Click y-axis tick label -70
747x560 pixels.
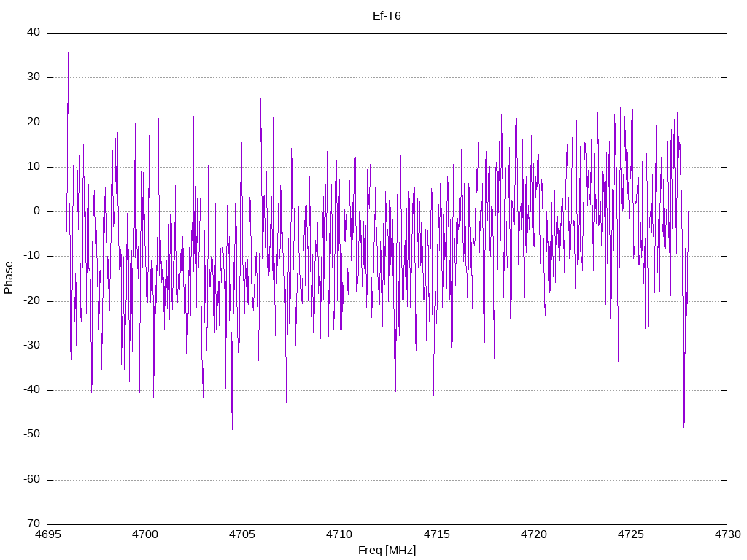click(32, 524)
